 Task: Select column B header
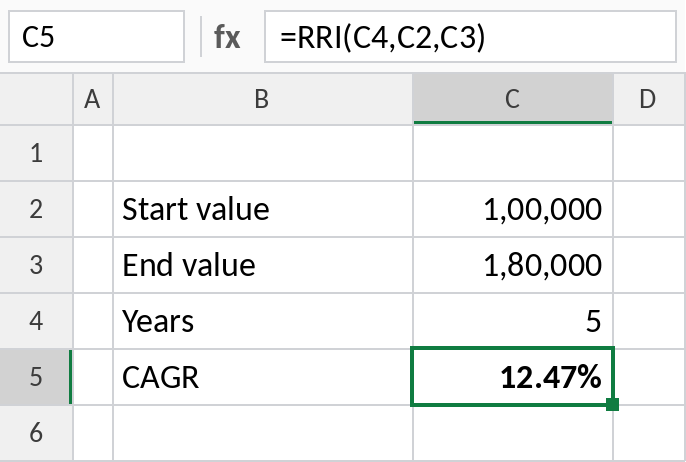262,99
